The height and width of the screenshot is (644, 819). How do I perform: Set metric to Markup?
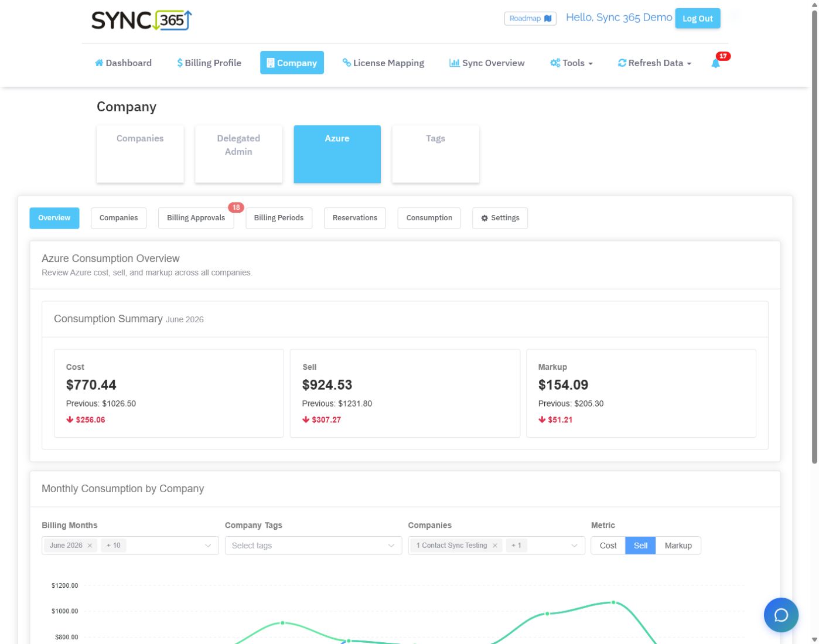(x=678, y=546)
